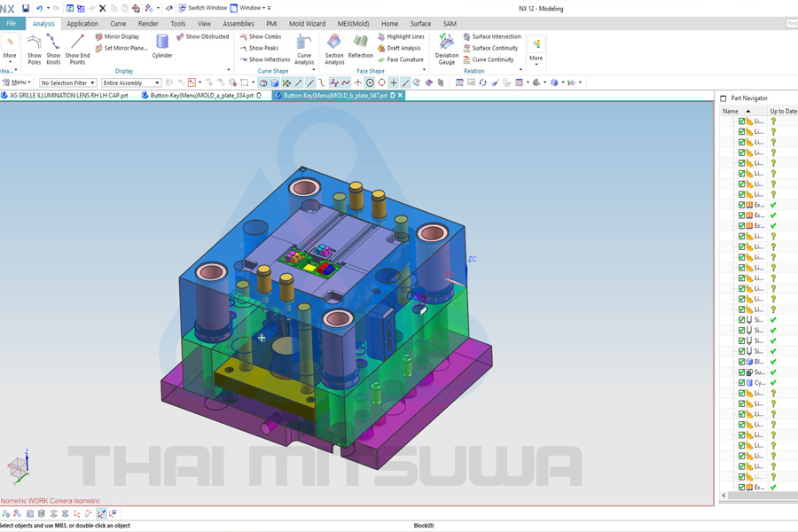Open the PMI ribbon tab
The width and height of the screenshot is (798, 532).
272,23
